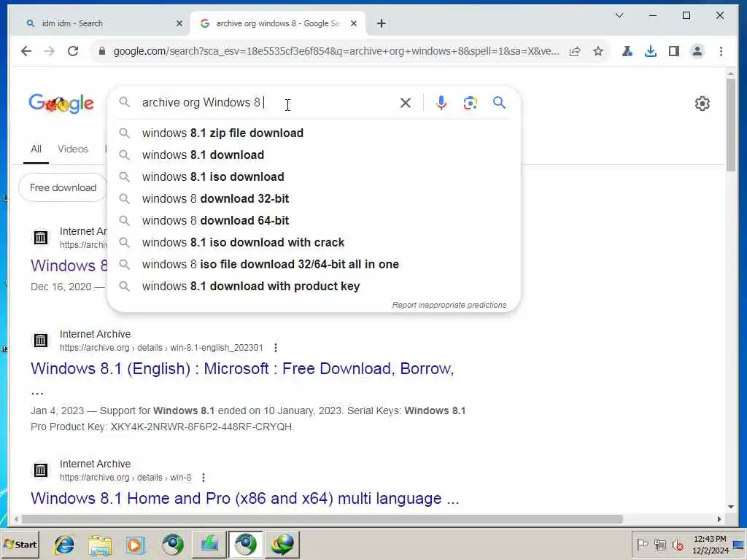
Task: Close the archive org windows 8 tab
Action: (x=354, y=23)
